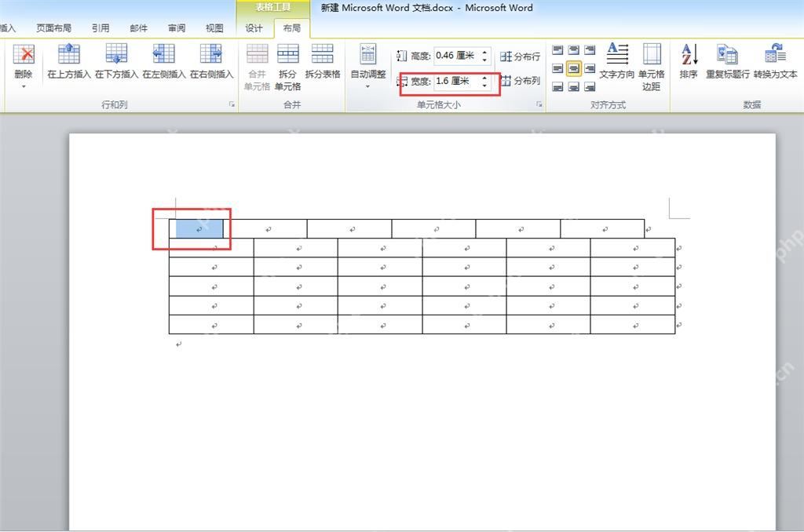Click the second cell in the first table row

tap(265, 229)
